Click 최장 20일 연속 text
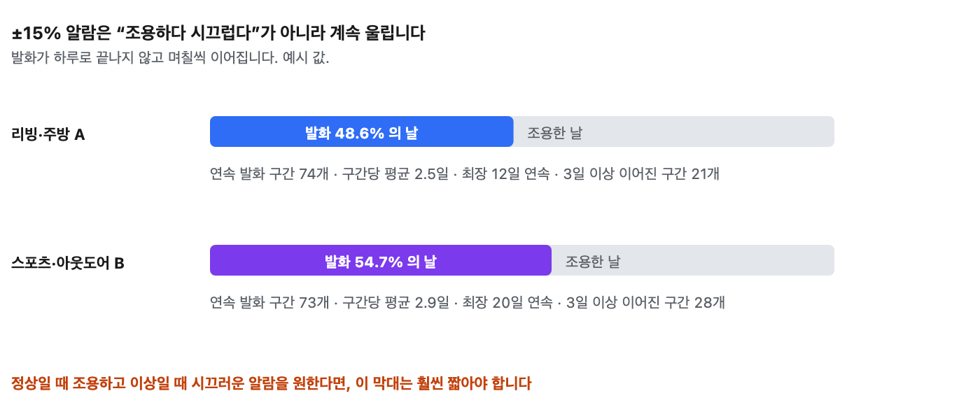Viewport: 980px width, 412px height. tap(507, 302)
